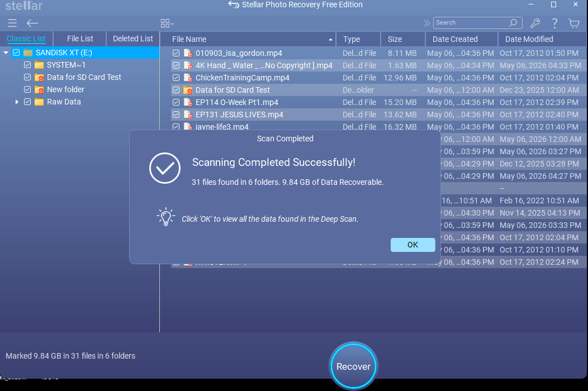Image resolution: width=588 pixels, height=391 pixels.
Task: Click OK in Scan Completed dialog
Action: [412, 245]
